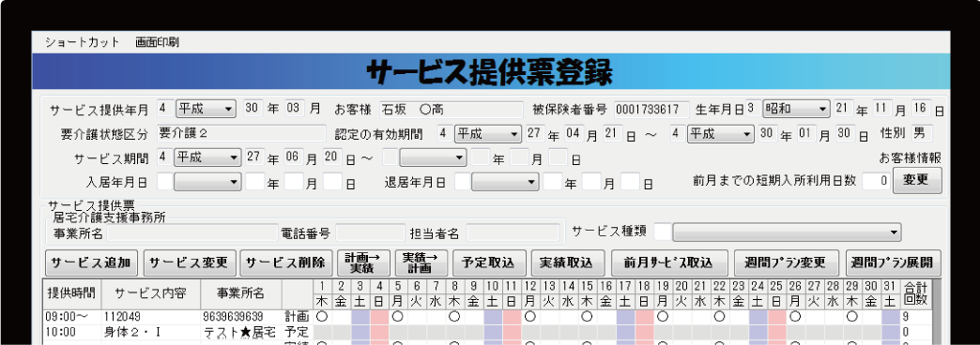Click the 週間プラン変更 button
The height and width of the screenshot is (345, 980).
point(787,262)
